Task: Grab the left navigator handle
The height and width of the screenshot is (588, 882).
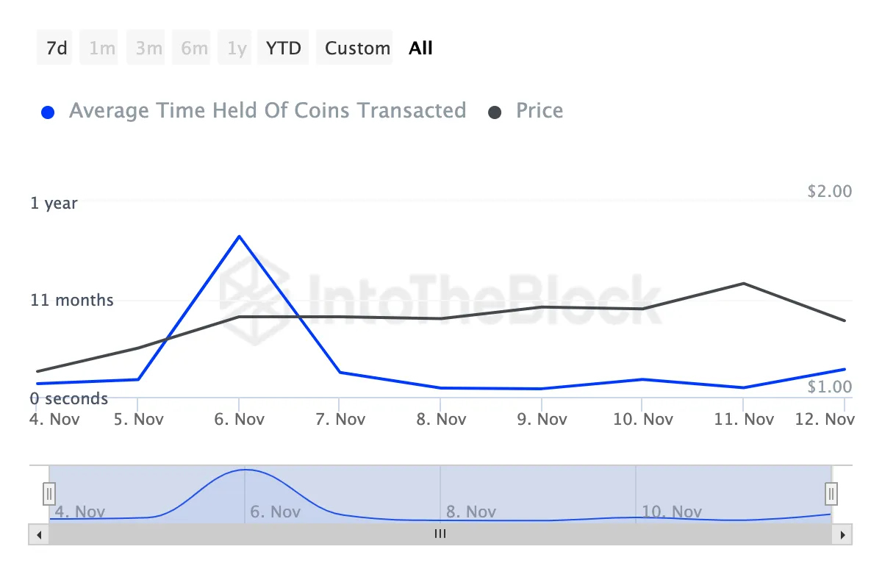Action: coord(49,492)
